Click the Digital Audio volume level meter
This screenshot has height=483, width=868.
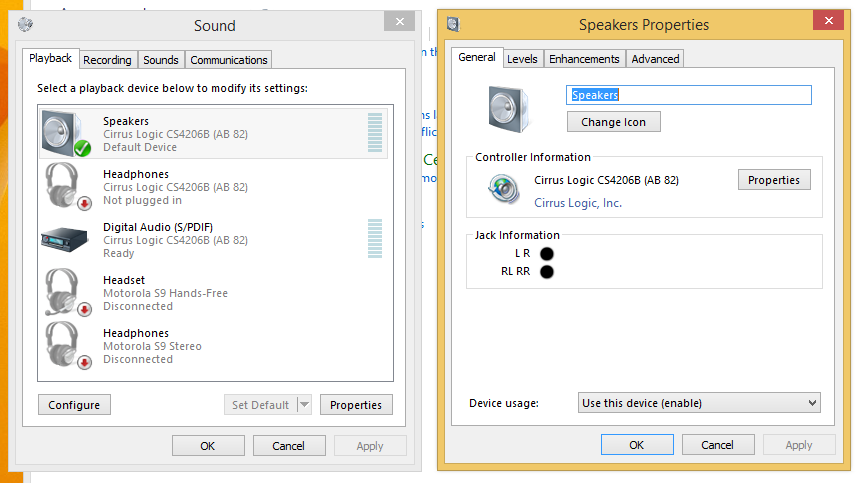click(x=375, y=238)
